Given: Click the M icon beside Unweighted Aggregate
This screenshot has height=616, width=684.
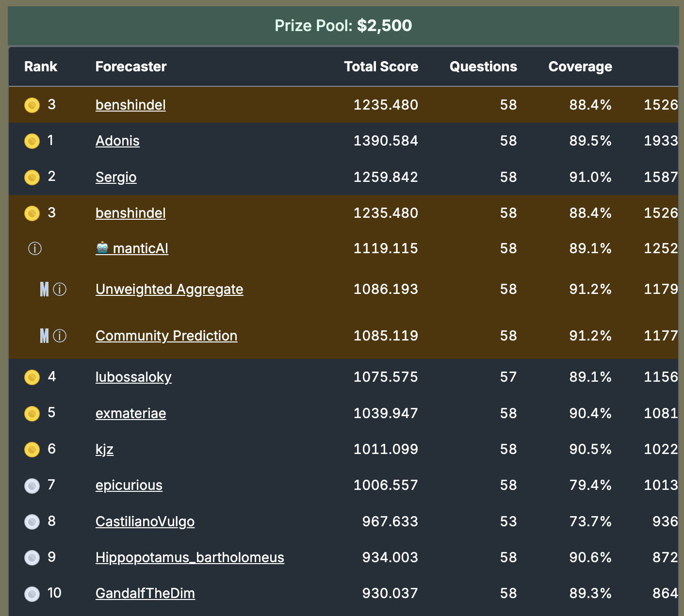Looking at the screenshot, I should pyautogui.click(x=45, y=290).
